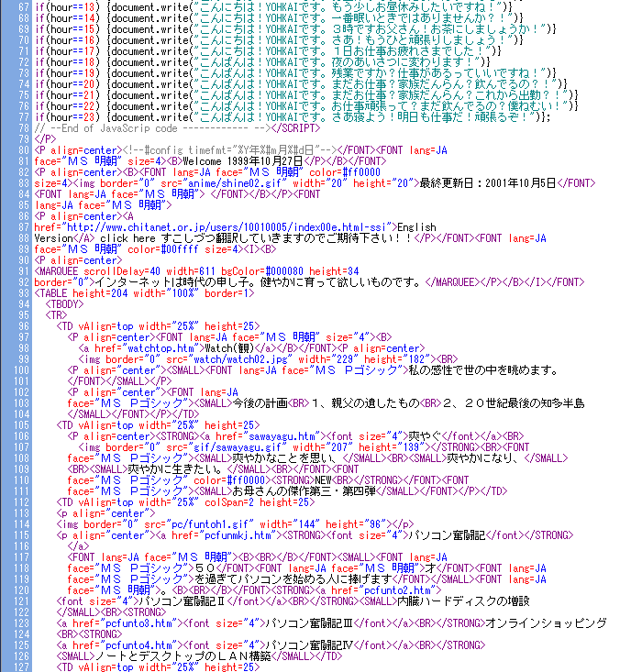Image resolution: width=642 pixels, height=672 pixels.
Task: Click line number 105 in the gutter
Action: coord(21,425)
